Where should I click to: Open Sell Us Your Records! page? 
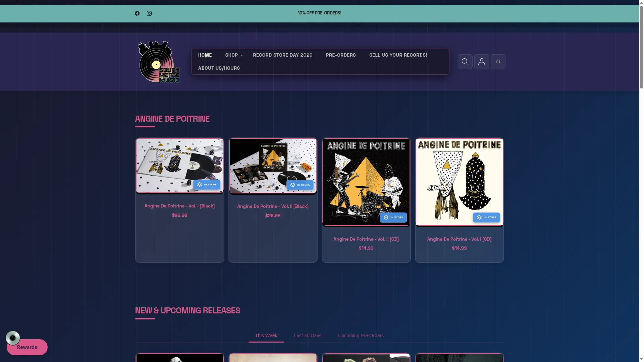coord(398,55)
